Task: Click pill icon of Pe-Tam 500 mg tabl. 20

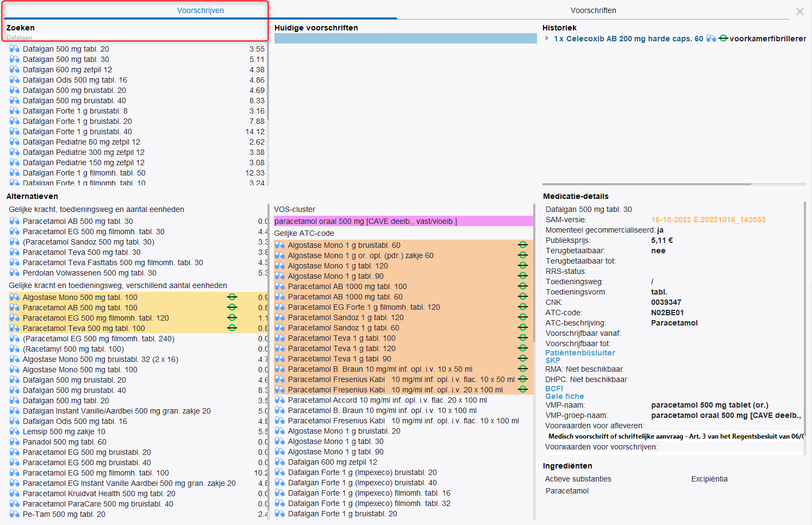Action: tap(15, 514)
